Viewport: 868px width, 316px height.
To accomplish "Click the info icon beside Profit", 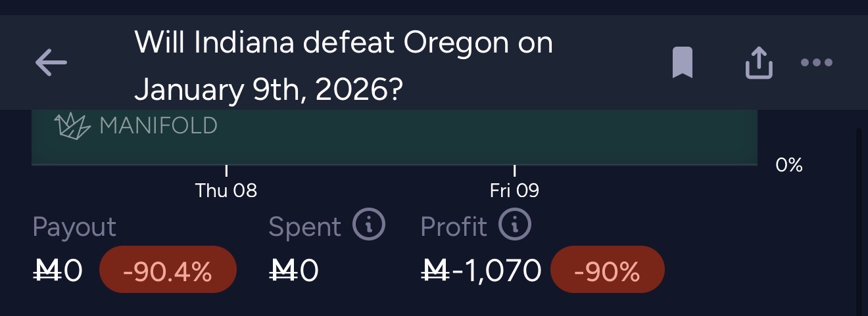I will [x=514, y=226].
